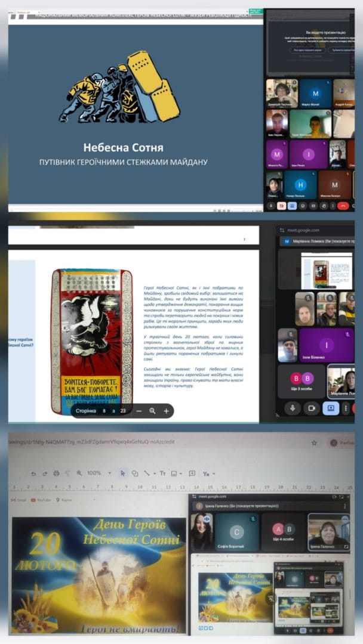The width and height of the screenshot is (363, 644).
Task: Select Ілля Біленко participant tile
Action: coord(327,345)
